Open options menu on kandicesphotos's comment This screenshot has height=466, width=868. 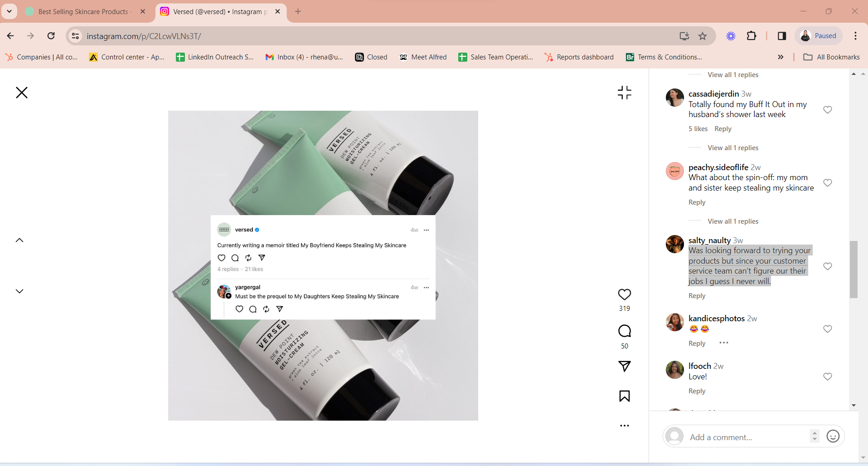(x=724, y=343)
